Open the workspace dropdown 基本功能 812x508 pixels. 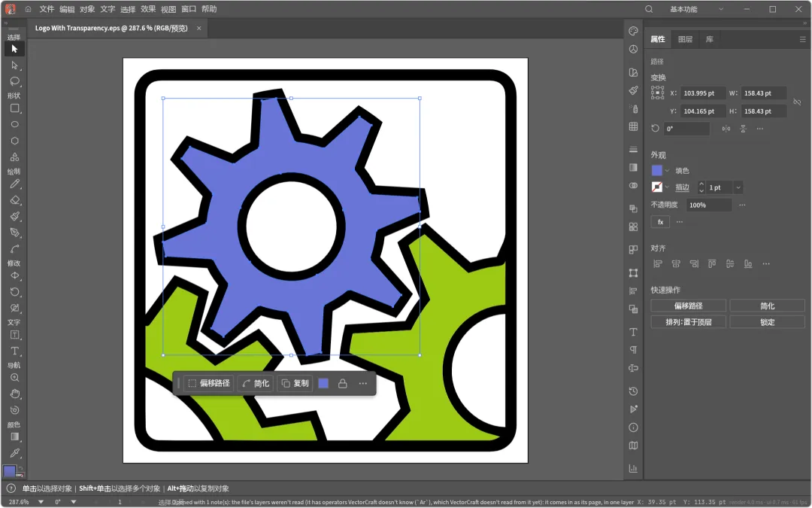pyautogui.click(x=696, y=9)
